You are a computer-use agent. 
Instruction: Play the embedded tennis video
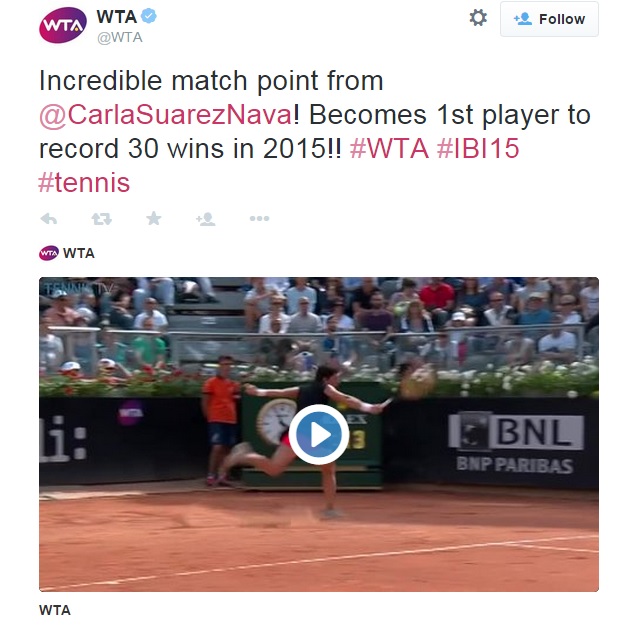coord(319,435)
